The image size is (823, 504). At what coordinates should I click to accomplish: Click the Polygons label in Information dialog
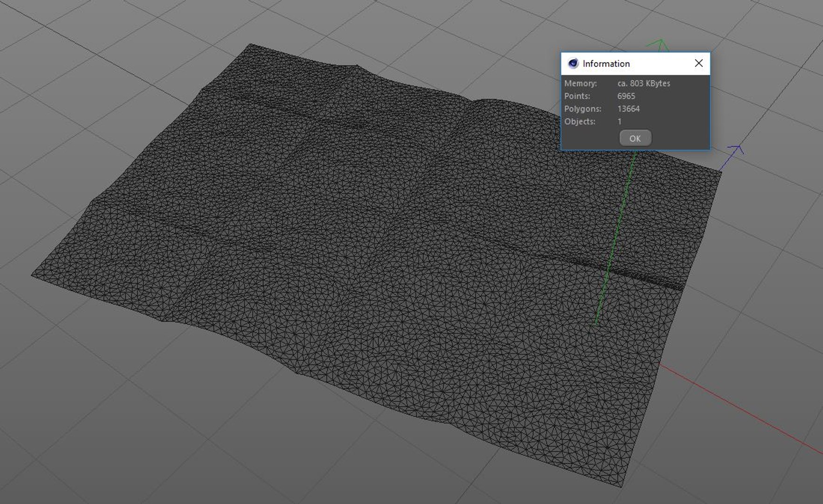pyautogui.click(x=583, y=109)
